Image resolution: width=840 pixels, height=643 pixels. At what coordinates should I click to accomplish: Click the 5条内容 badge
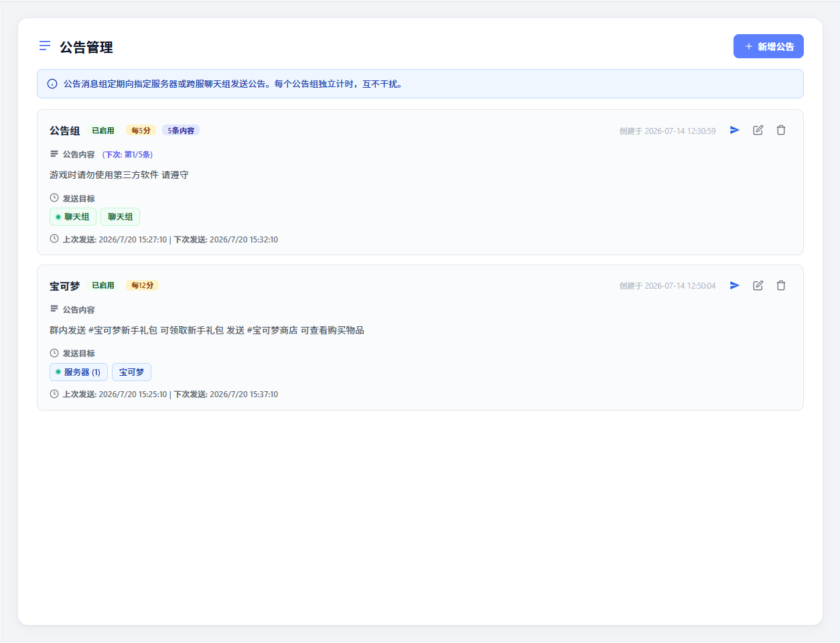[x=181, y=131]
